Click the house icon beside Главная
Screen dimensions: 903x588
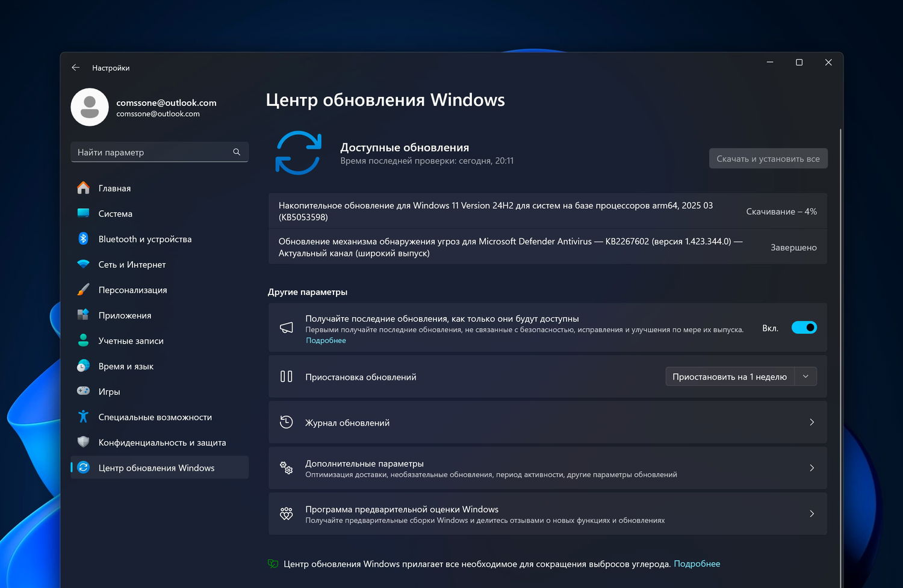click(x=84, y=188)
